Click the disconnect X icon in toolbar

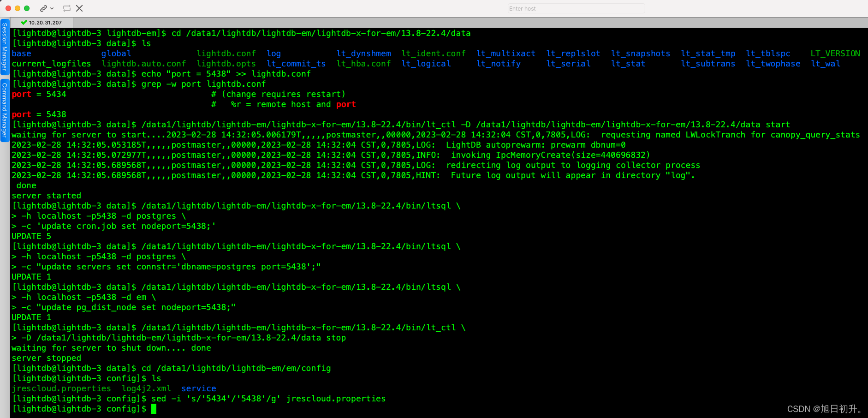[x=79, y=8]
